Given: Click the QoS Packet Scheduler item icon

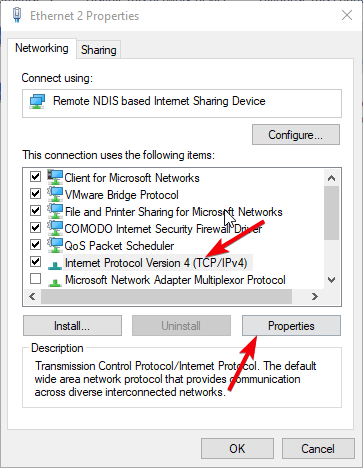Looking at the screenshot, I should (55, 245).
